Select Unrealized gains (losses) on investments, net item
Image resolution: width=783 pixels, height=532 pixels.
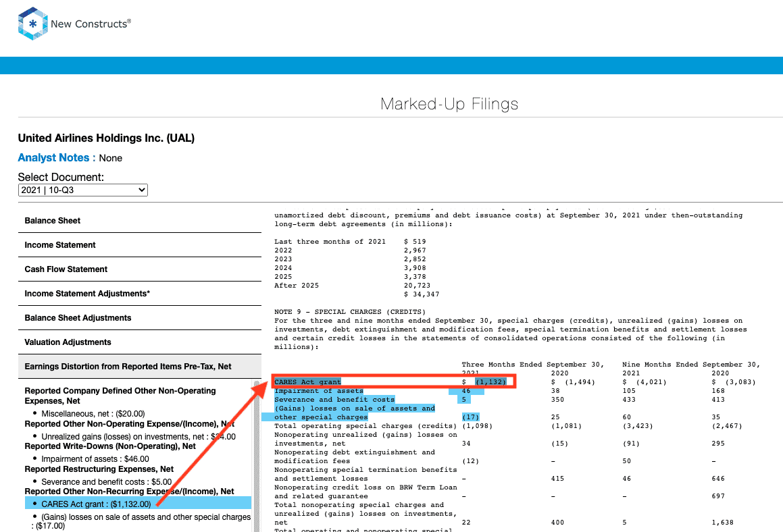(138, 437)
